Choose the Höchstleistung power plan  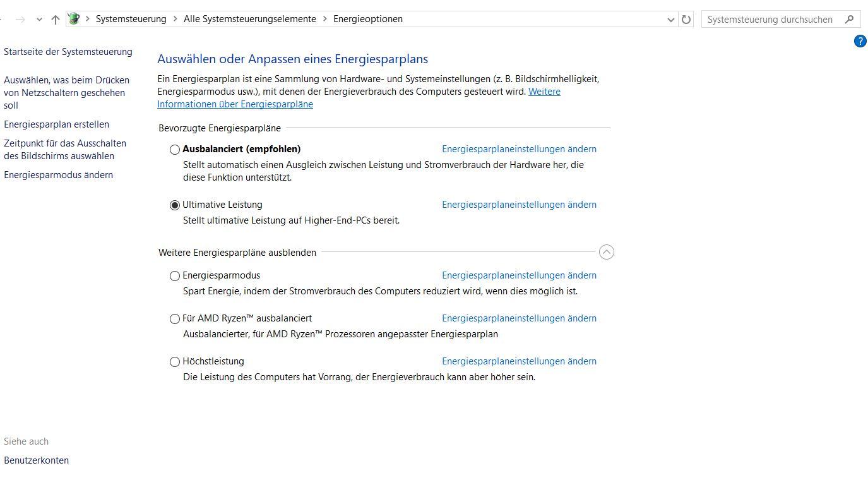[175, 362]
